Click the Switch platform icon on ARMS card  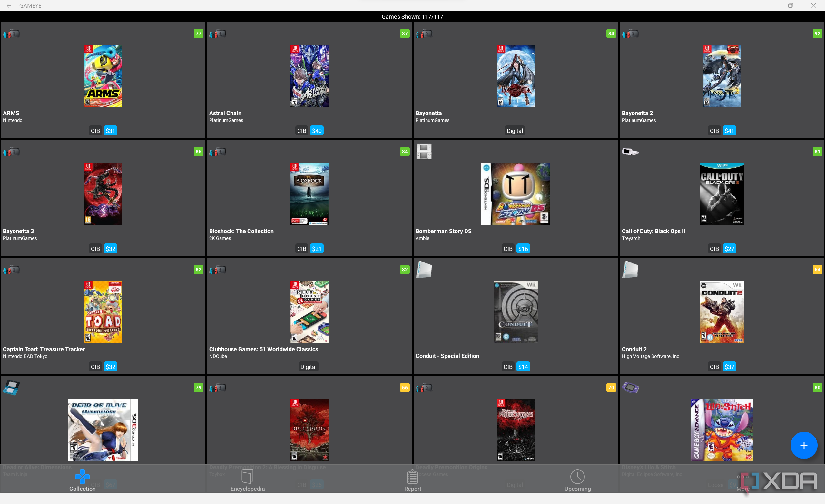click(11, 34)
